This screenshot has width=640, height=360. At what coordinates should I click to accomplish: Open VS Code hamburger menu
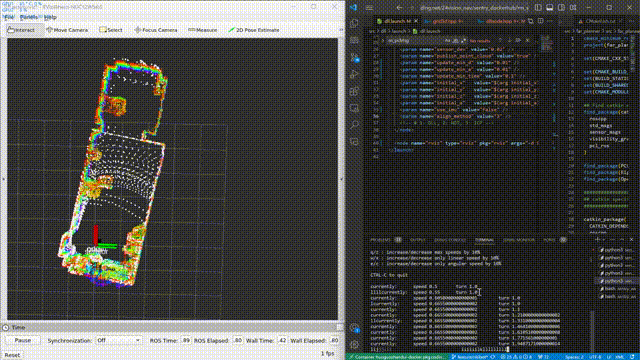coord(369,7)
